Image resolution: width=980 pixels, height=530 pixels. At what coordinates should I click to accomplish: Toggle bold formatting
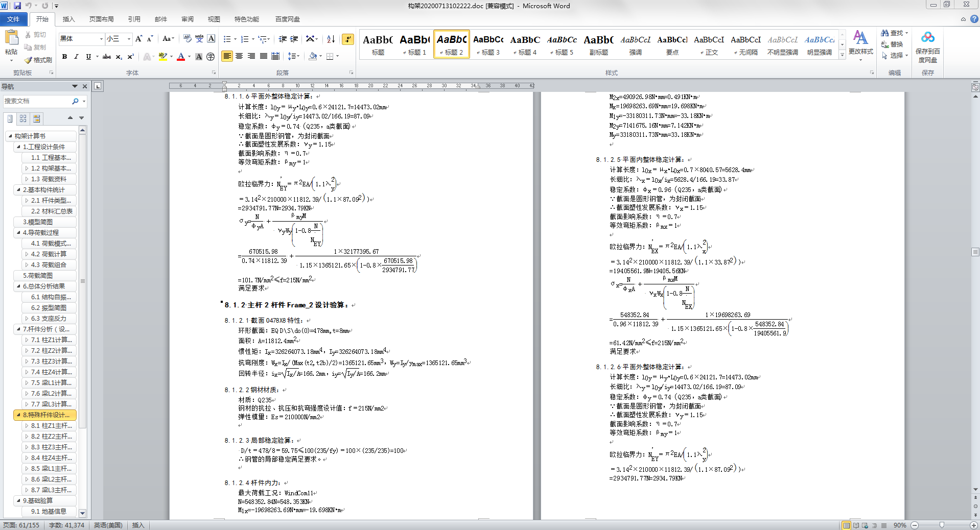tap(64, 57)
